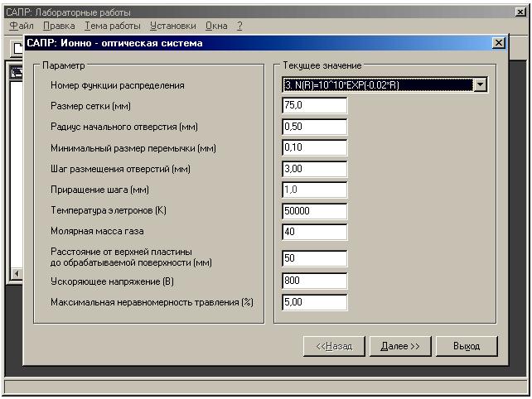Click the Радиус начального отверстия field 0,50

[315, 127]
